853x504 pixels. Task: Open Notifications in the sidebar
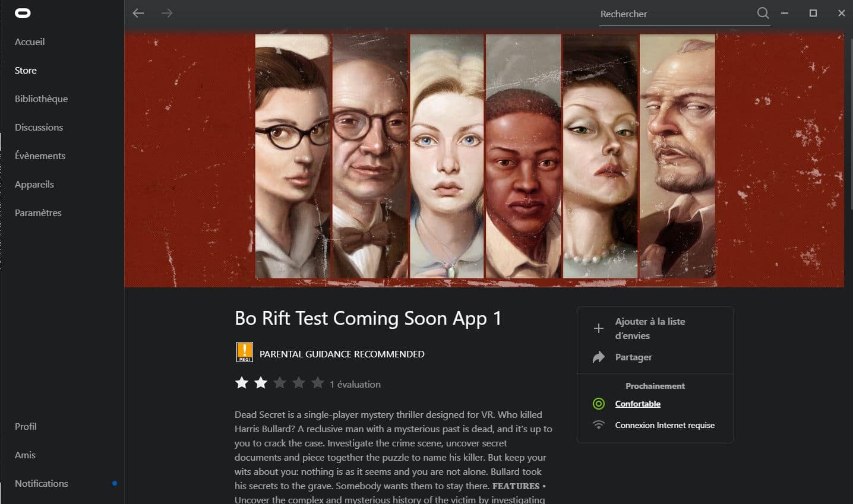click(x=42, y=483)
